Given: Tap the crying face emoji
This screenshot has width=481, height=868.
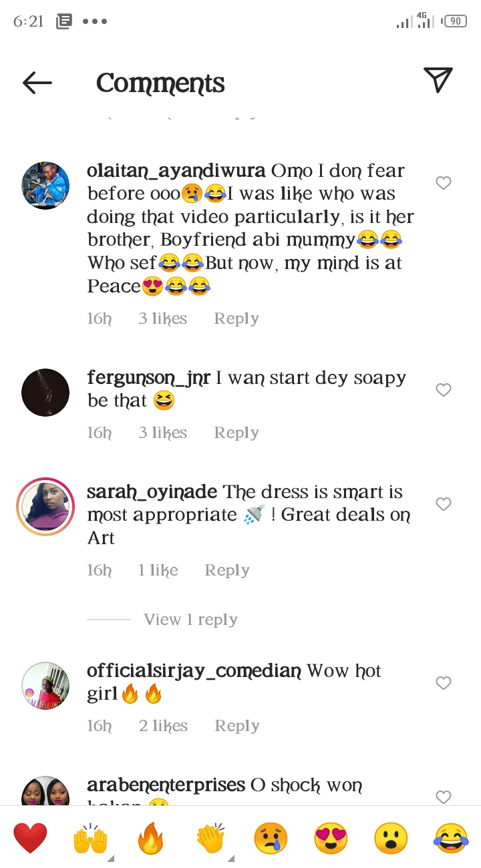Looking at the screenshot, I should tap(271, 839).
